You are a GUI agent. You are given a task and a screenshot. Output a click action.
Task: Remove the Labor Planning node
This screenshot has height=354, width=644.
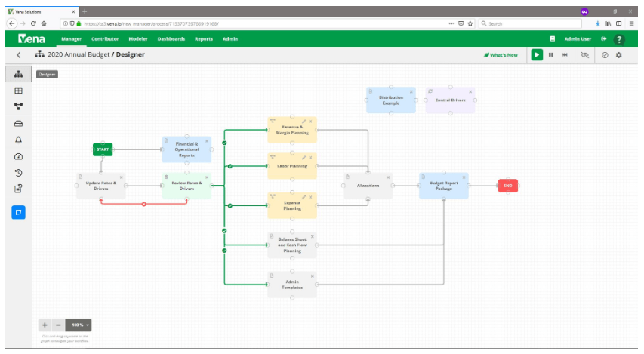click(x=310, y=157)
